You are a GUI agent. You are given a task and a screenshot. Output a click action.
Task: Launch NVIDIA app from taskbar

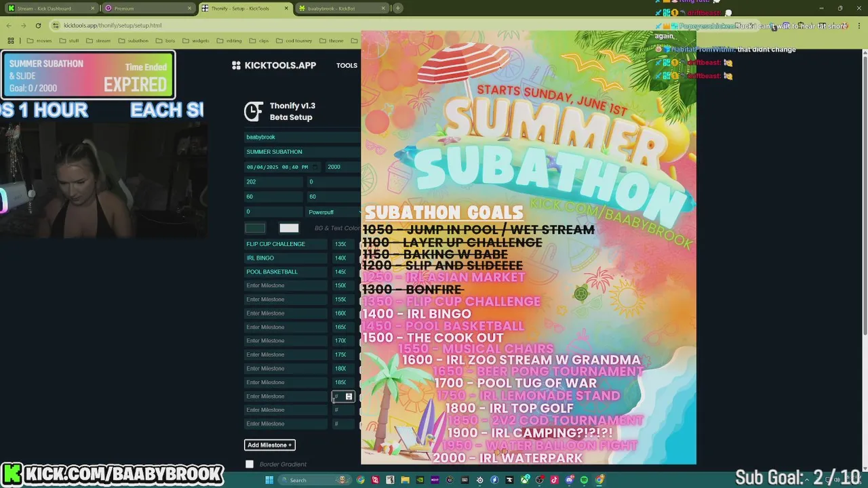pos(420,480)
